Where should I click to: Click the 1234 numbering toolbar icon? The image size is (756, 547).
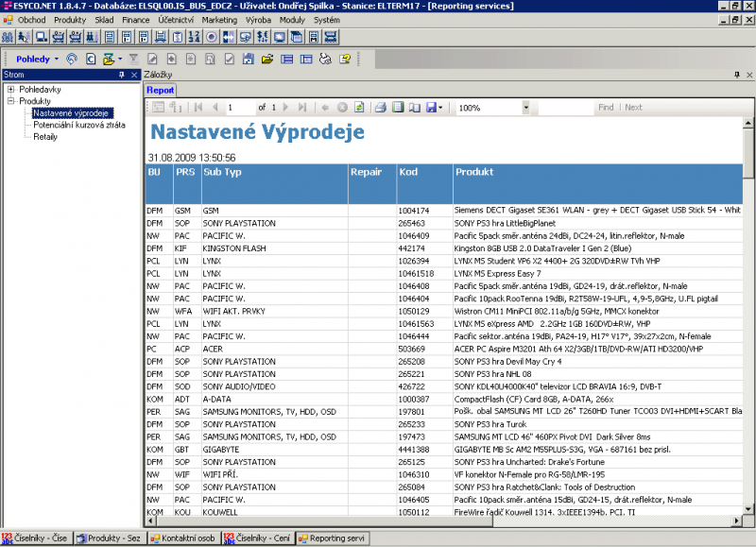pos(195,37)
